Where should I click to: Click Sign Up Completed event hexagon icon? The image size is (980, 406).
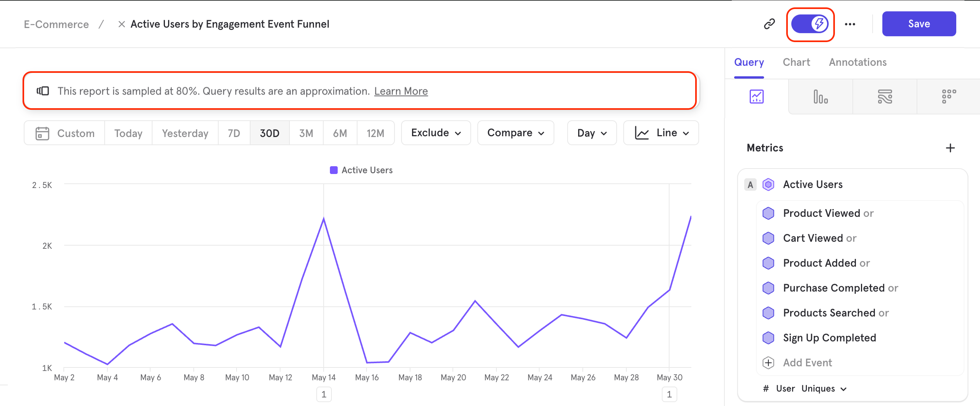(768, 338)
